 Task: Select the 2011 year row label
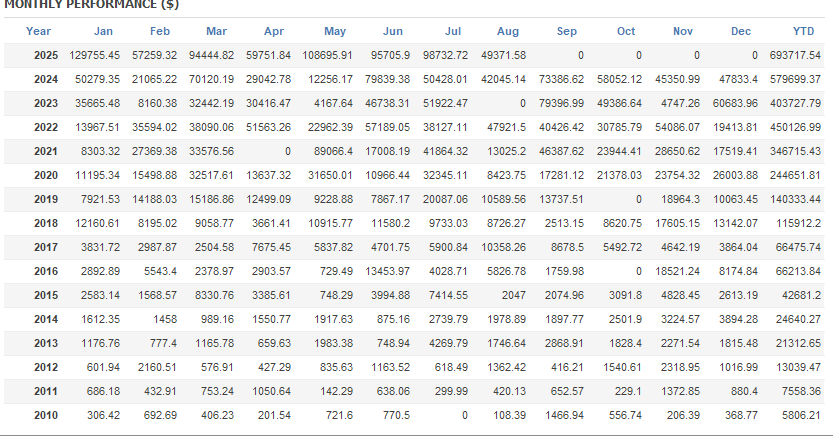[46, 391]
